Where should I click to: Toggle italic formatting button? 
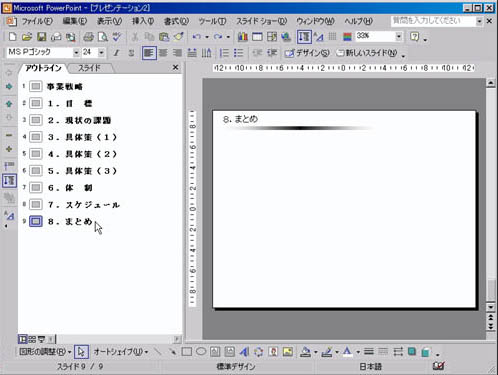tap(116, 53)
